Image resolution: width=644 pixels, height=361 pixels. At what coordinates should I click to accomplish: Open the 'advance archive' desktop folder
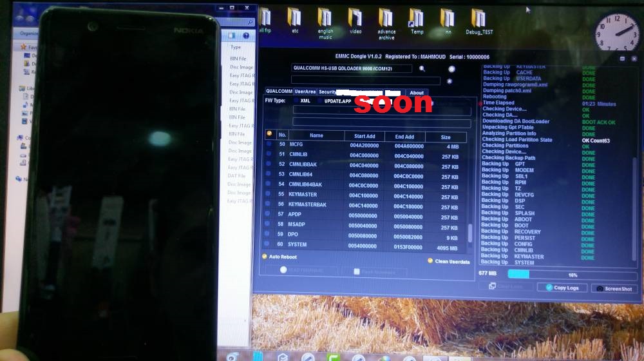[386, 24]
